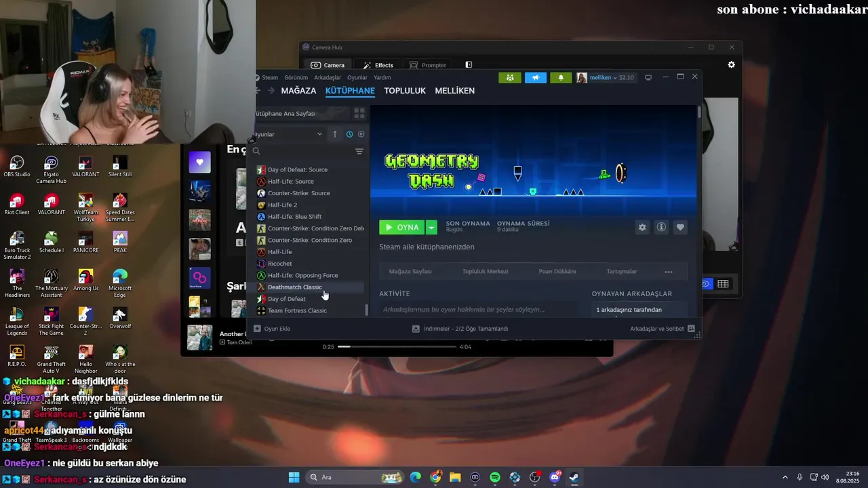Open library advanced filters icon

(x=359, y=151)
